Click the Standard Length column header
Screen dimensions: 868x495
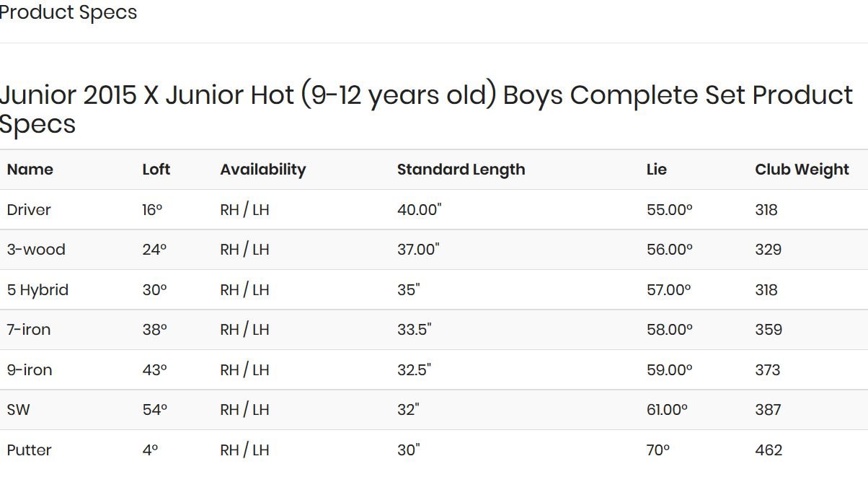pyautogui.click(x=461, y=170)
